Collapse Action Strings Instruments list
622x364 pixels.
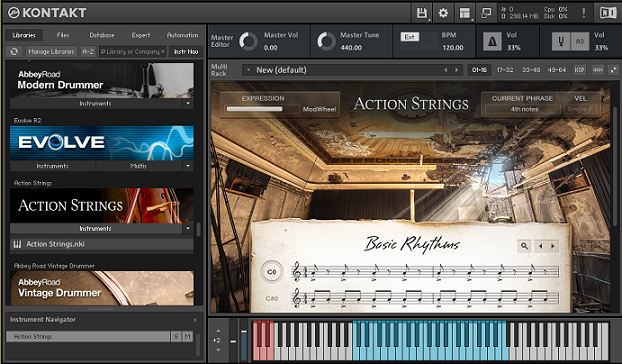pyautogui.click(x=96, y=229)
